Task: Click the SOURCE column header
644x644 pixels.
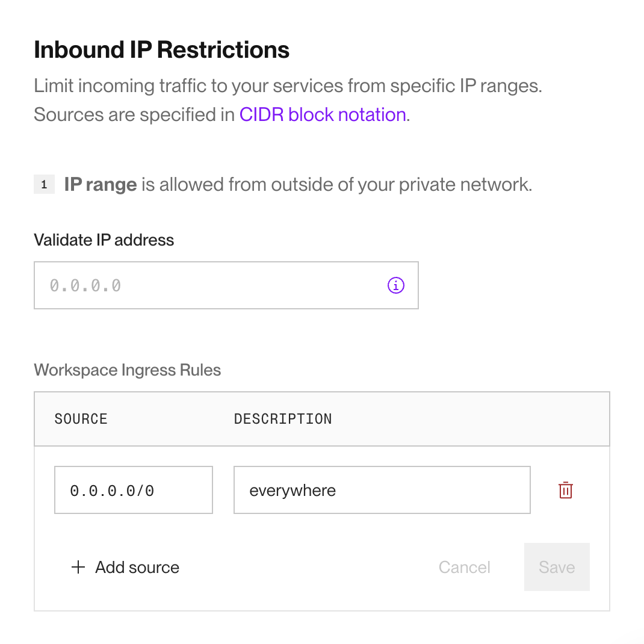Action: pos(81,419)
